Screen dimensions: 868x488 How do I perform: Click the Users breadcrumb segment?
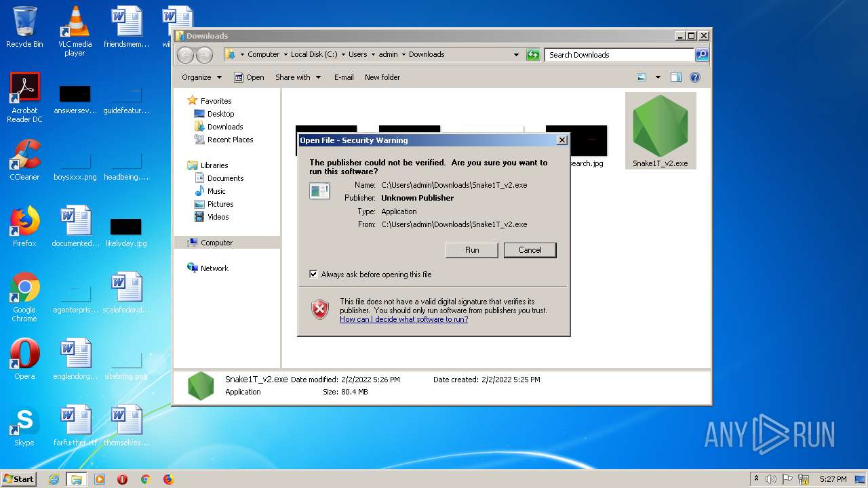358,55
